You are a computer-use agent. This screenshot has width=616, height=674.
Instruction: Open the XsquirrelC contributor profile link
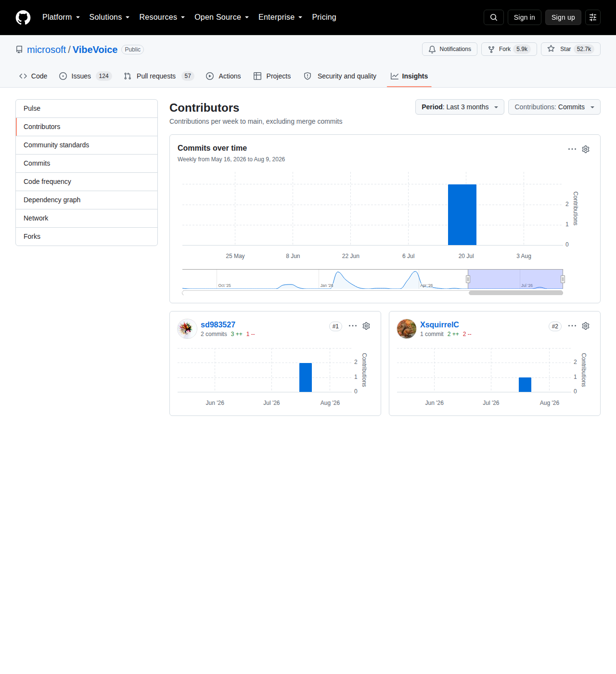(x=439, y=324)
